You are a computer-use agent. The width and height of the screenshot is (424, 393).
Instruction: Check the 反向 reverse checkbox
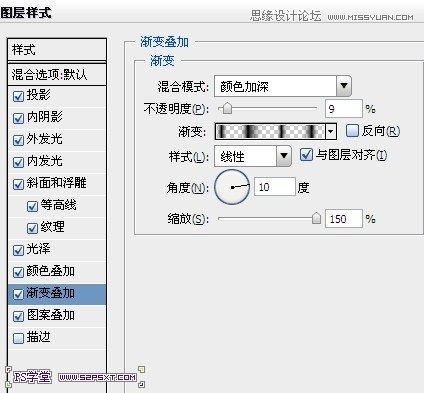coord(352,131)
